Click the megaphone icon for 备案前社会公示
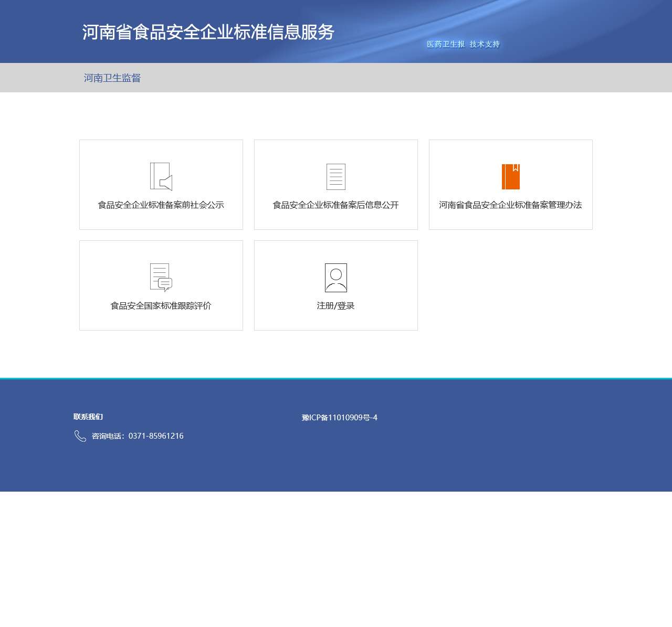 [161, 176]
